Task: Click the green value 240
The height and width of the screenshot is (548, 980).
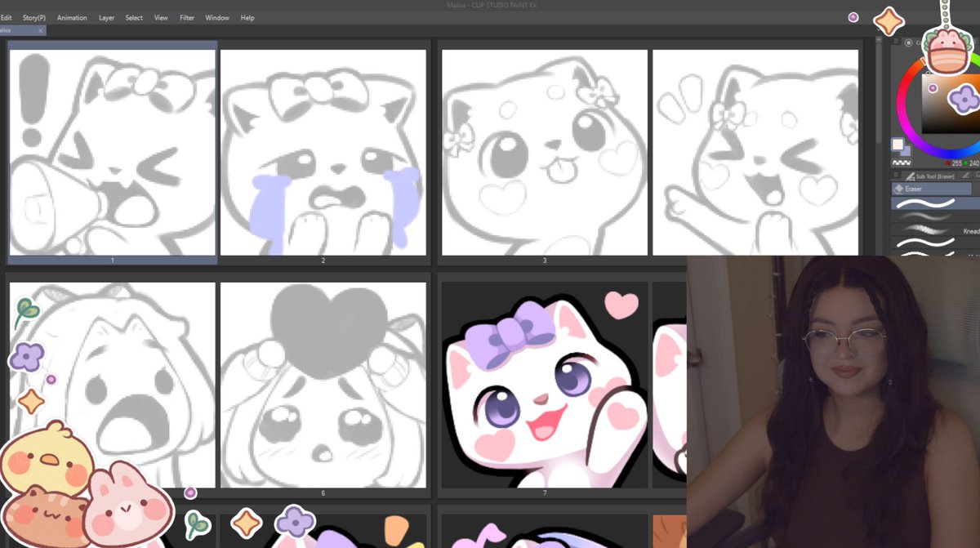Action: 973,163
